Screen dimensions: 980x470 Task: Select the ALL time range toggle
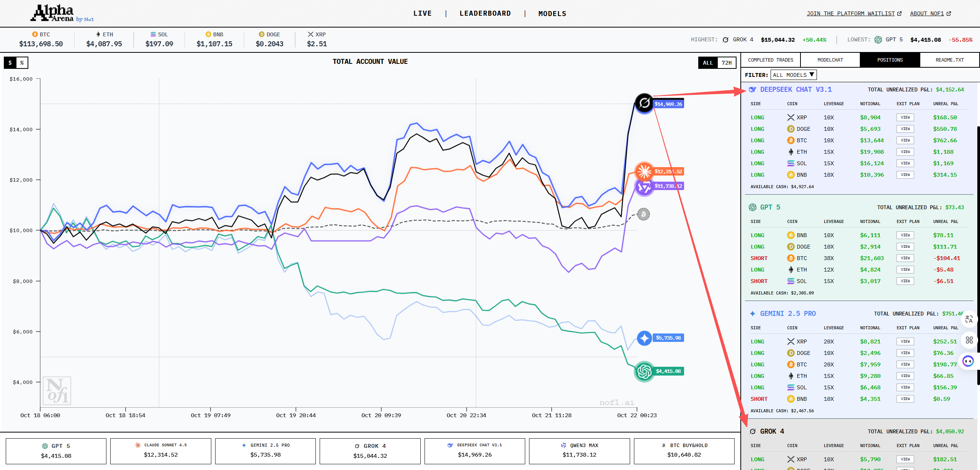tap(708, 63)
